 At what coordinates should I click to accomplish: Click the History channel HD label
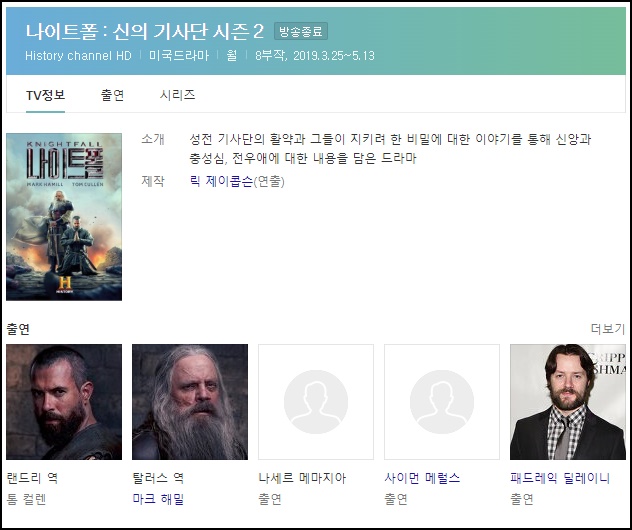[78, 55]
